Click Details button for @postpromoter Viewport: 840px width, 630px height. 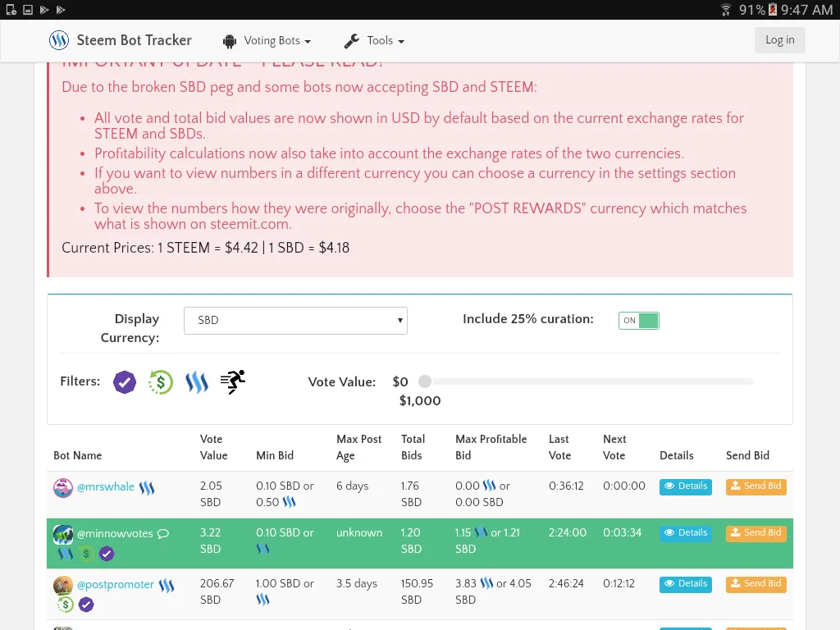tap(685, 584)
